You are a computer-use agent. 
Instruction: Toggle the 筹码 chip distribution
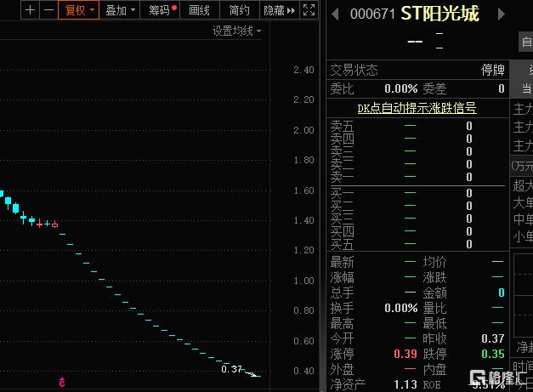pyautogui.click(x=160, y=10)
